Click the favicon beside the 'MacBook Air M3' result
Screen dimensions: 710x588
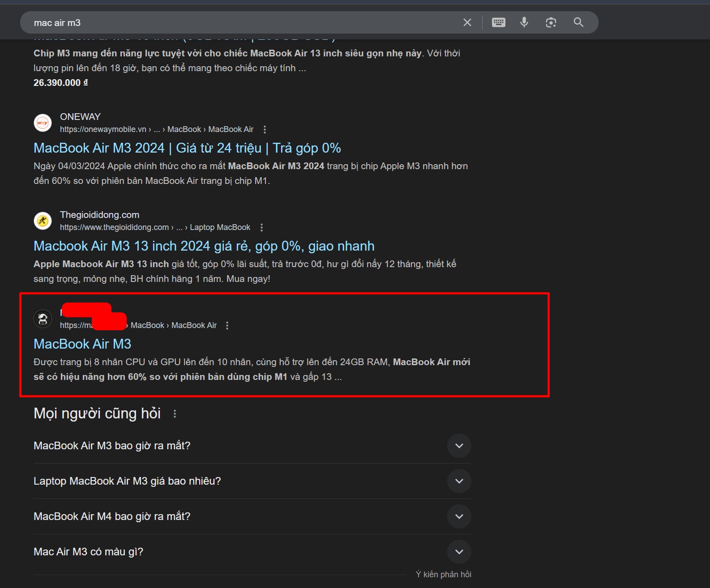click(43, 319)
